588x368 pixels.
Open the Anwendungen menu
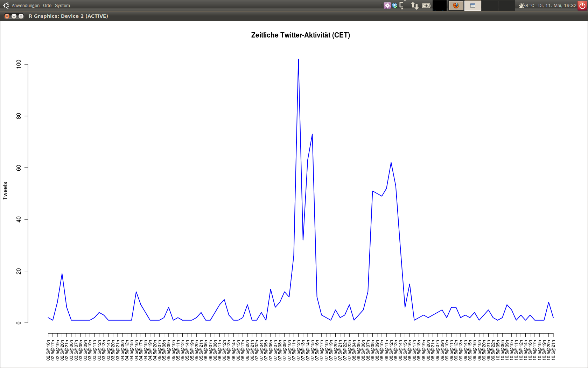coord(26,6)
